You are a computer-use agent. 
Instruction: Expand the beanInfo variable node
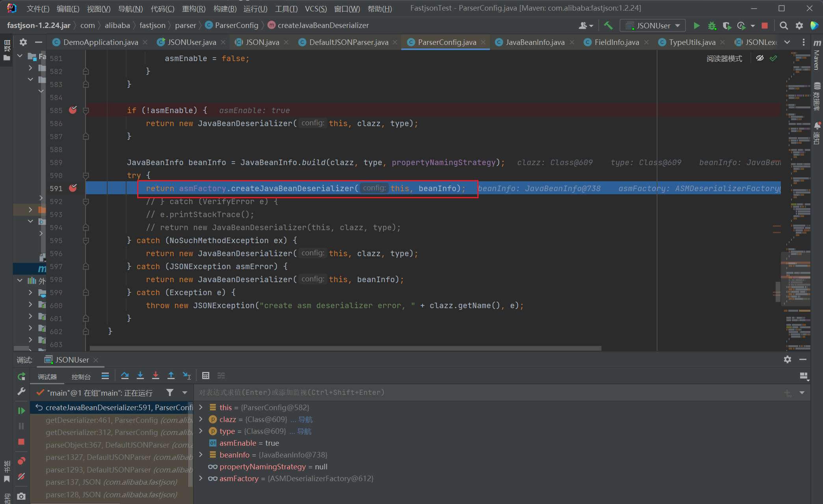201,455
